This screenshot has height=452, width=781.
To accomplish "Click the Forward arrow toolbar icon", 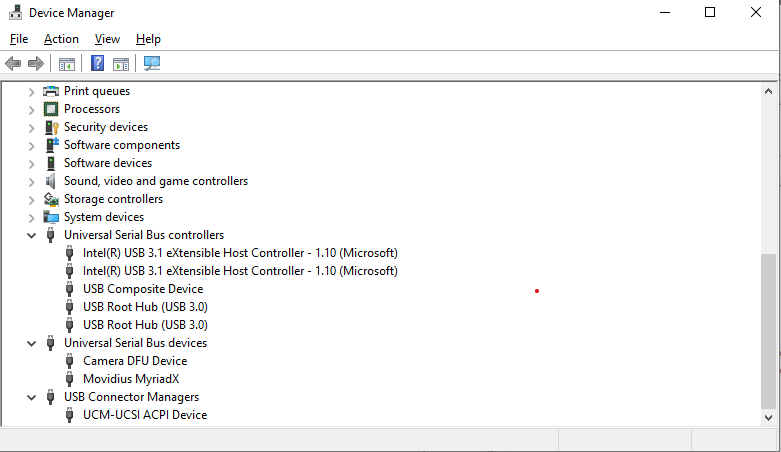I will pos(36,64).
